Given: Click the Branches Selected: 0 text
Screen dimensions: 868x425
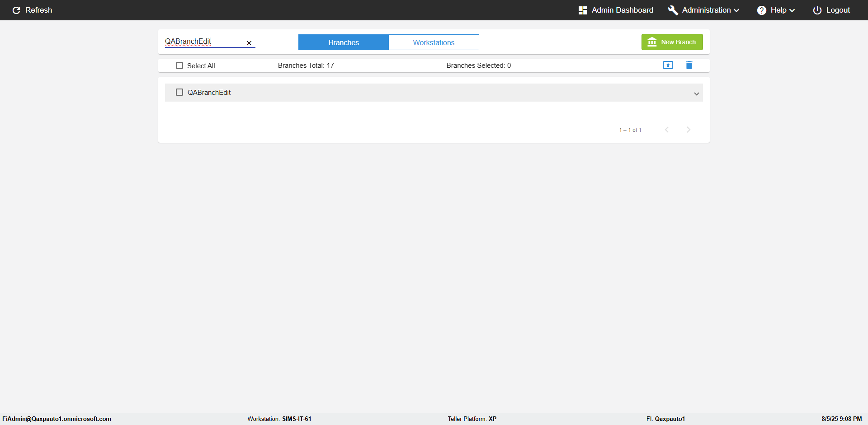Looking at the screenshot, I should point(479,65).
